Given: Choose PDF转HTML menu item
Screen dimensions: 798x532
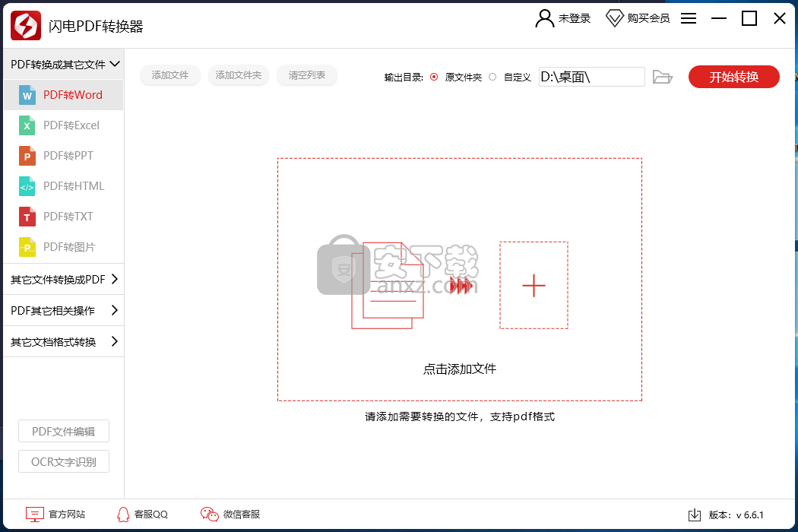Looking at the screenshot, I should tap(64, 186).
